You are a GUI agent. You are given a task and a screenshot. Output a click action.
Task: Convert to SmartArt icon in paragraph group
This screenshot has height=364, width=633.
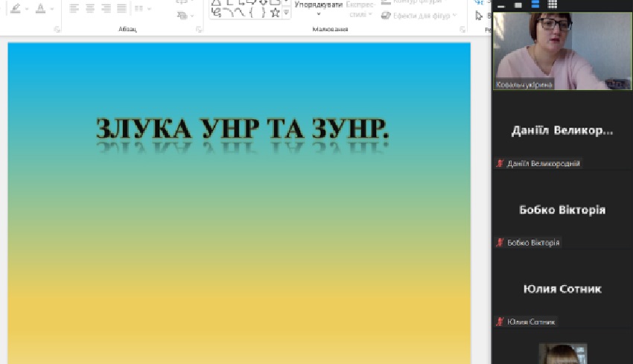tap(182, 16)
